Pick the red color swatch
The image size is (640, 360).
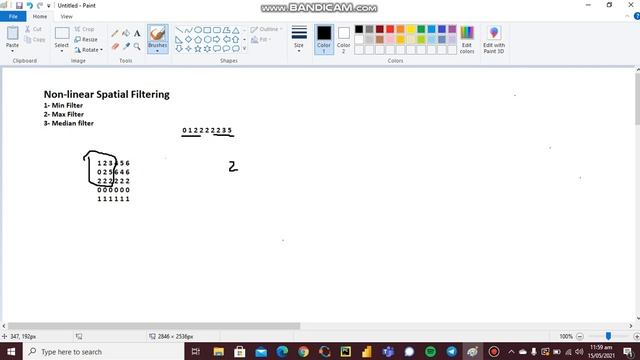pos(390,29)
